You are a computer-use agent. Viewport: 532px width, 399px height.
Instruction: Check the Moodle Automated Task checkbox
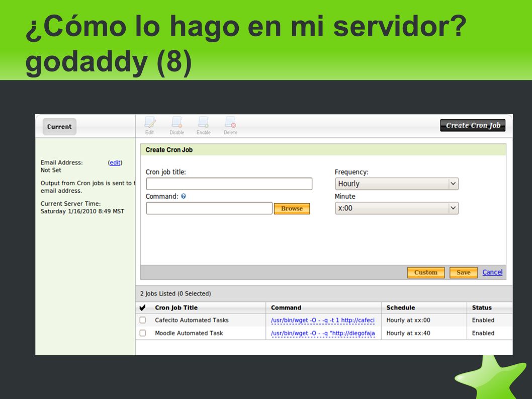[x=143, y=333]
